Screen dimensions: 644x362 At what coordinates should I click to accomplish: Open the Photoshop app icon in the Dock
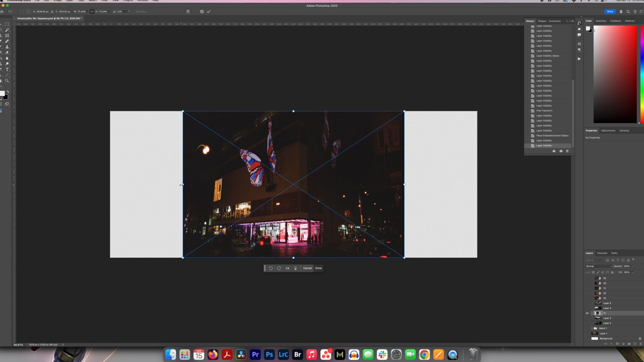click(269, 354)
